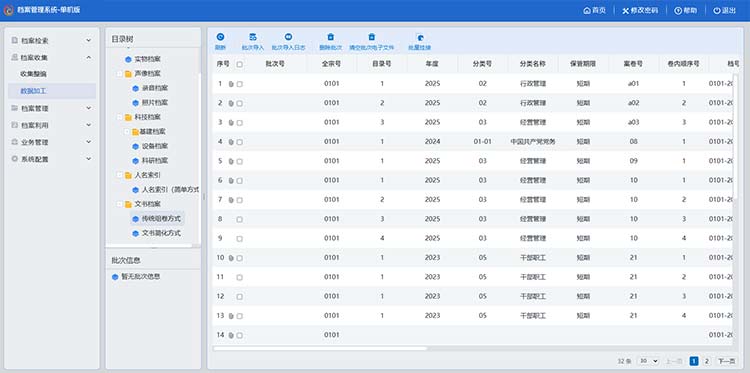Click the 批量挂接 batch attach icon
750x373 pixels.
pyautogui.click(x=419, y=37)
